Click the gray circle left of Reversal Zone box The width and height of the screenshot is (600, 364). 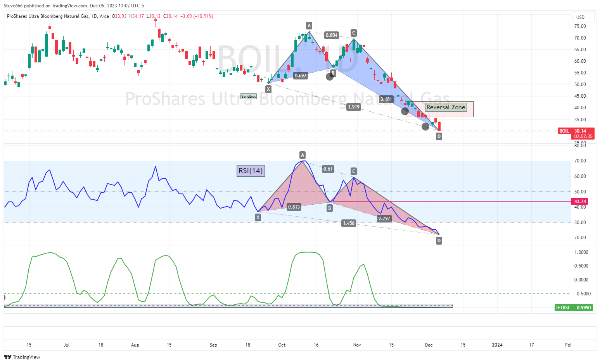click(405, 112)
